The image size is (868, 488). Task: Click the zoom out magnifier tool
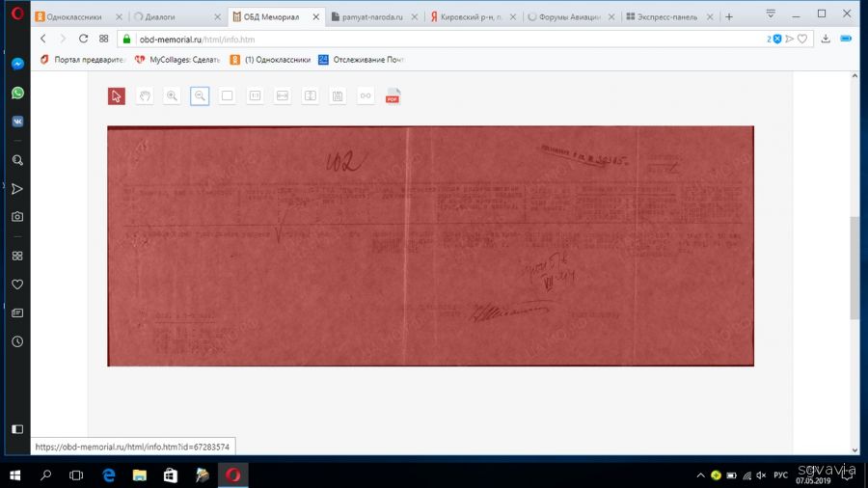pos(200,95)
